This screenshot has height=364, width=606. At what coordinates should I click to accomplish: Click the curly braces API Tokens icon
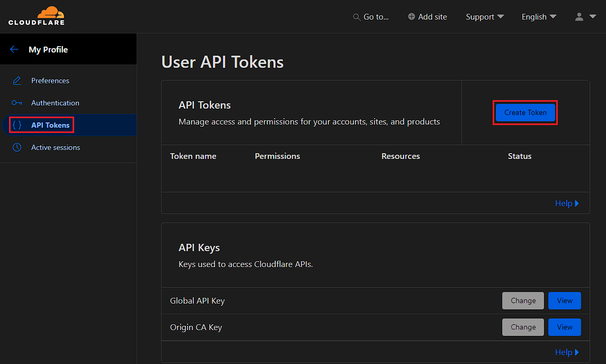[16, 125]
